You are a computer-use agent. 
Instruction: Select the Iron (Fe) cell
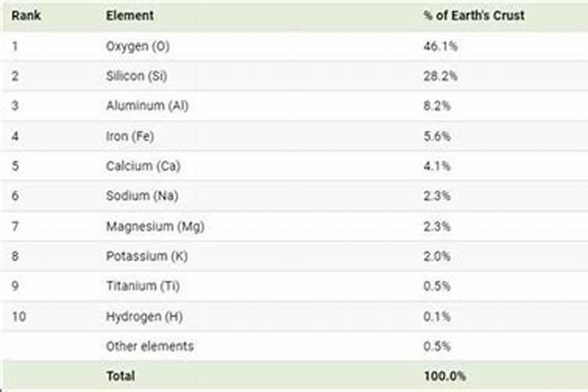coord(130,136)
